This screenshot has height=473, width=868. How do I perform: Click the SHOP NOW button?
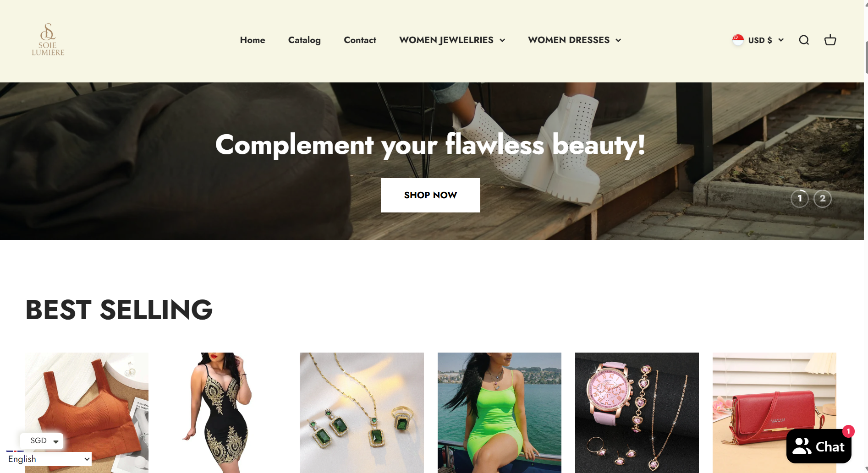point(430,195)
